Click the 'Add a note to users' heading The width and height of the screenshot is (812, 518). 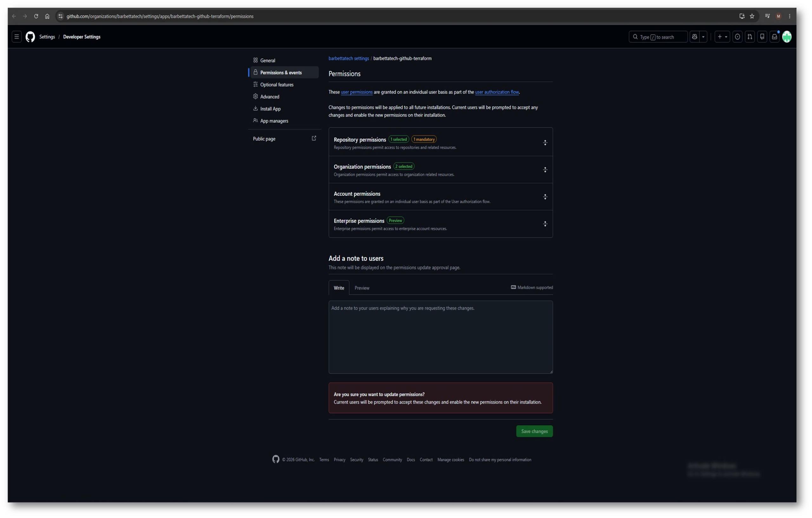pyautogui.click(x=356, y=258)
